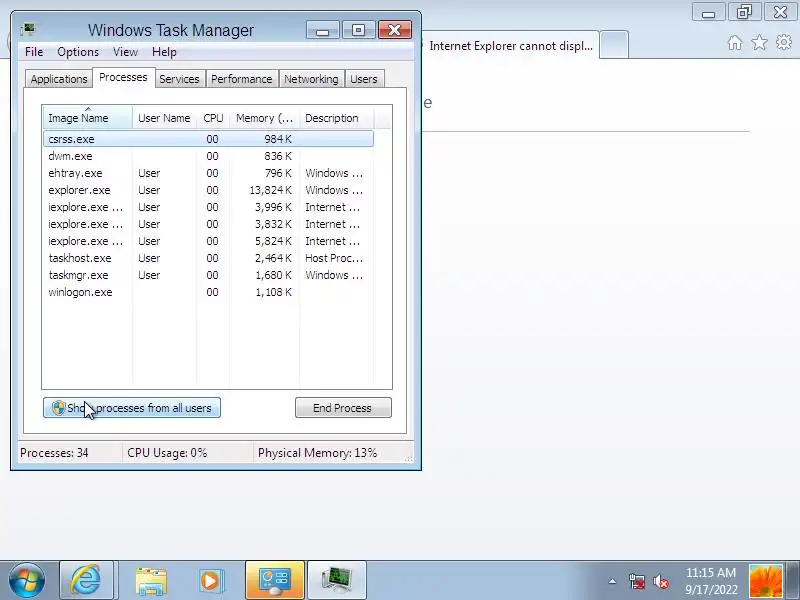Minimize the Internet Explorer window

[x=709, y=12]
